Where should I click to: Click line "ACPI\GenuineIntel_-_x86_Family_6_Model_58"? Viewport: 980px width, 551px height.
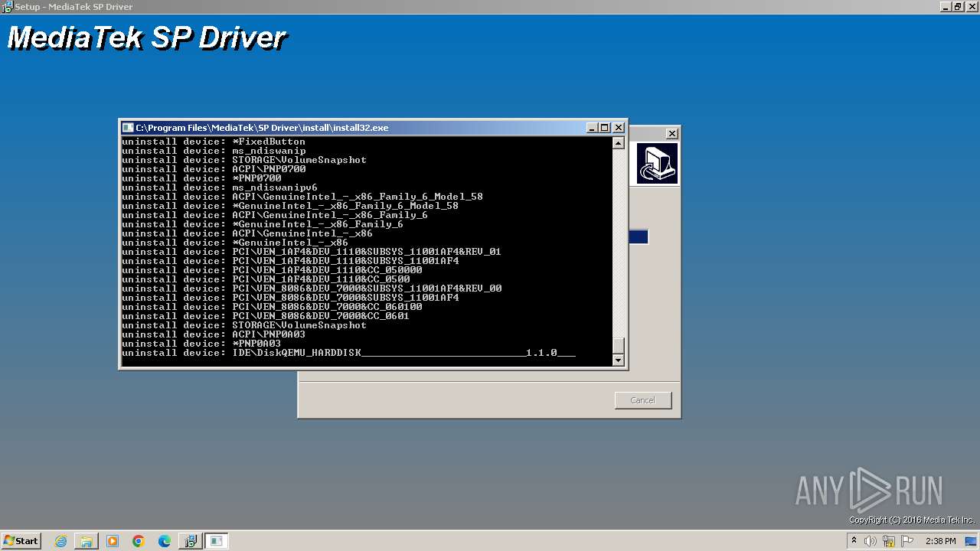tap(358, 197)
